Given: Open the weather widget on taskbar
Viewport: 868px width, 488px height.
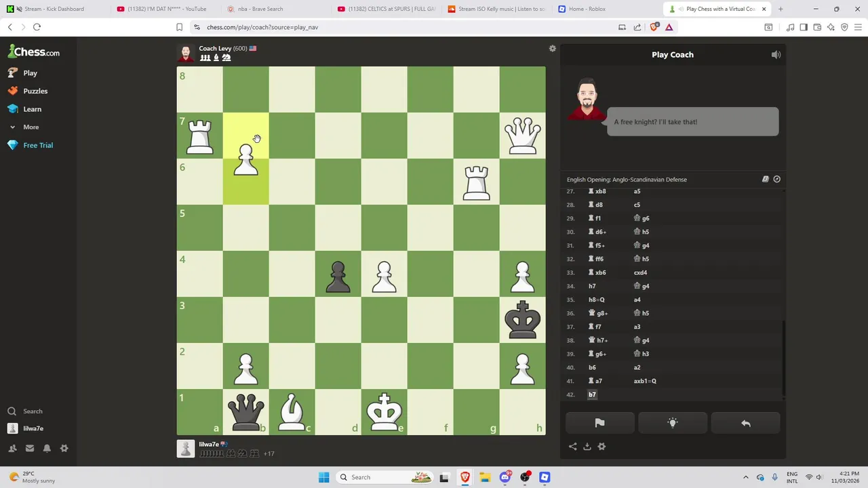Looking at the screenshot, I should tap(31, 477).
